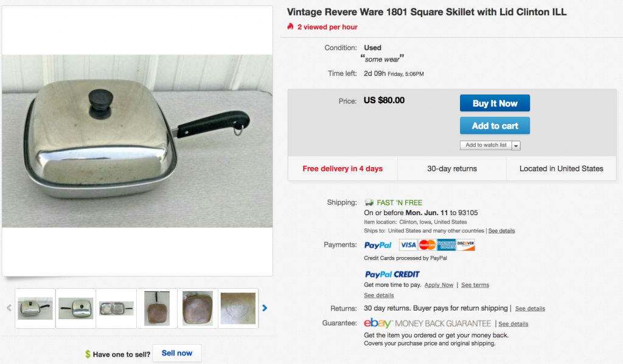Click the Fast 'N Free shipping truck icon

[x=369, y=202]
